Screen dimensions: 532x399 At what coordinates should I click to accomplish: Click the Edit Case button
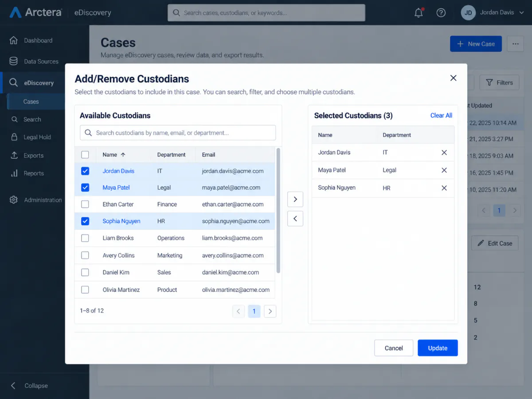pyautogui.click(x=494, y=243)
